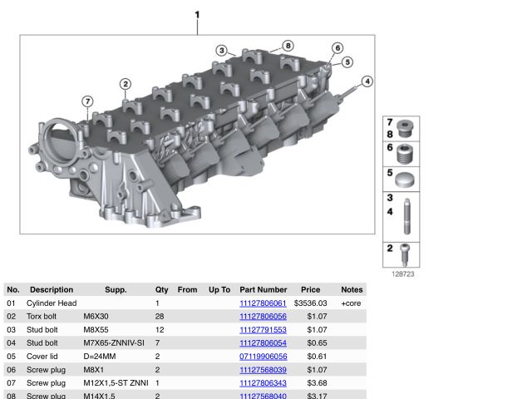Click the threaded screw plug 6 detail image
This screenshot has height=399, width=532.
(406, 155)
